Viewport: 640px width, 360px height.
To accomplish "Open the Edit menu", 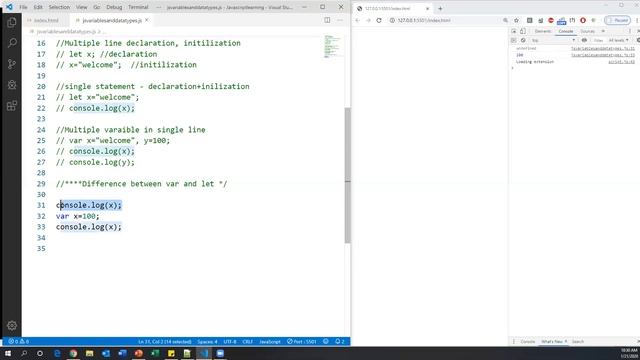I will tap(38, 7).
